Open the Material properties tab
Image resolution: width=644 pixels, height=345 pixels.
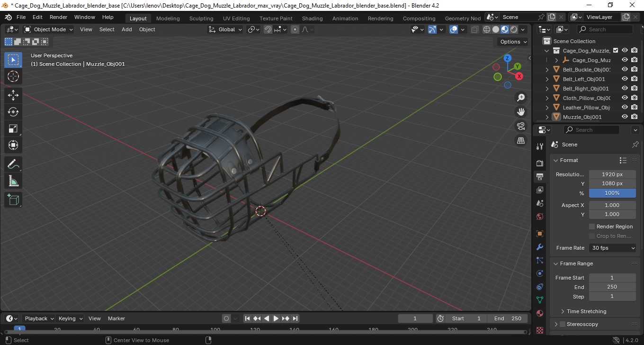pyautogui.click(x=540, y=313)
